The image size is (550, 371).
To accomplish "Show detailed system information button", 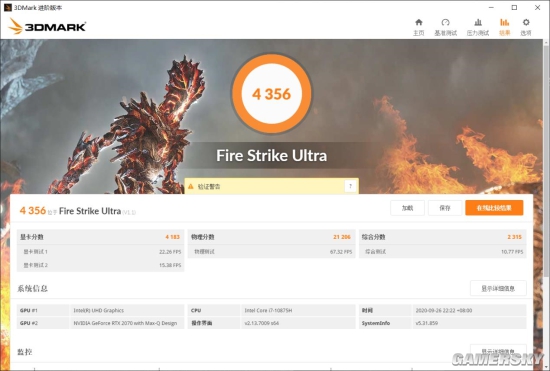I will 498,288.
